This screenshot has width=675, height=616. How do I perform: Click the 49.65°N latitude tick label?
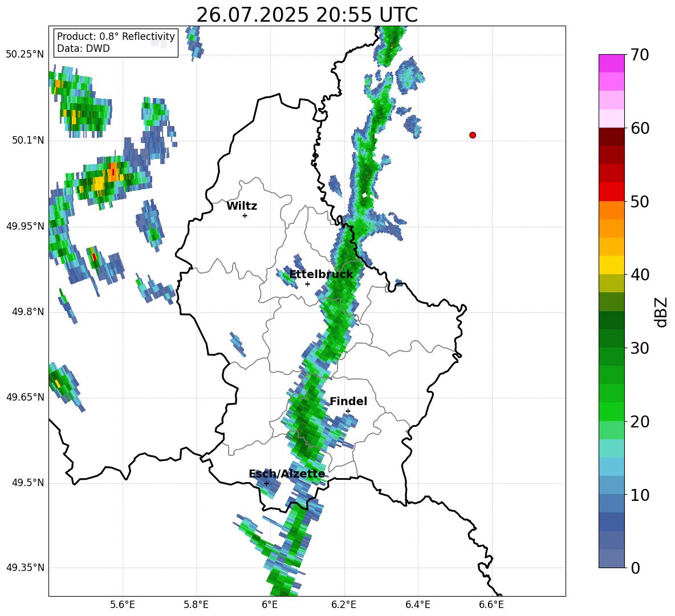pyautogui.click(x=25, y=397)
